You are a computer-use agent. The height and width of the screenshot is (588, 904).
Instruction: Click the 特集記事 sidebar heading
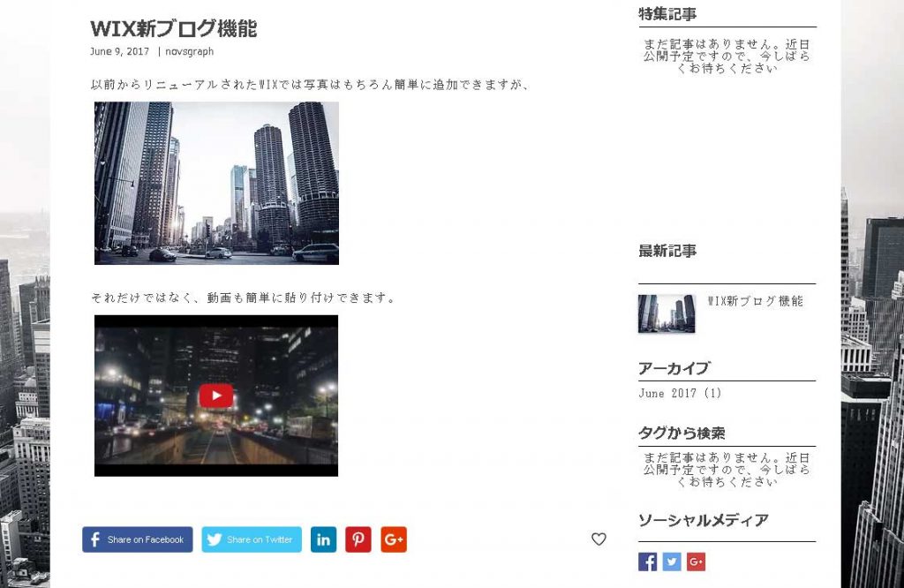click(667, 14)
